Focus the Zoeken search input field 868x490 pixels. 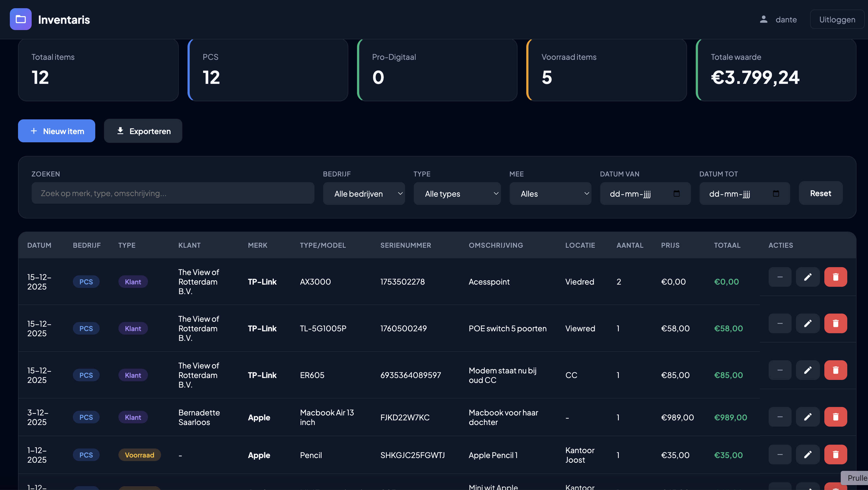click(173, 193)
